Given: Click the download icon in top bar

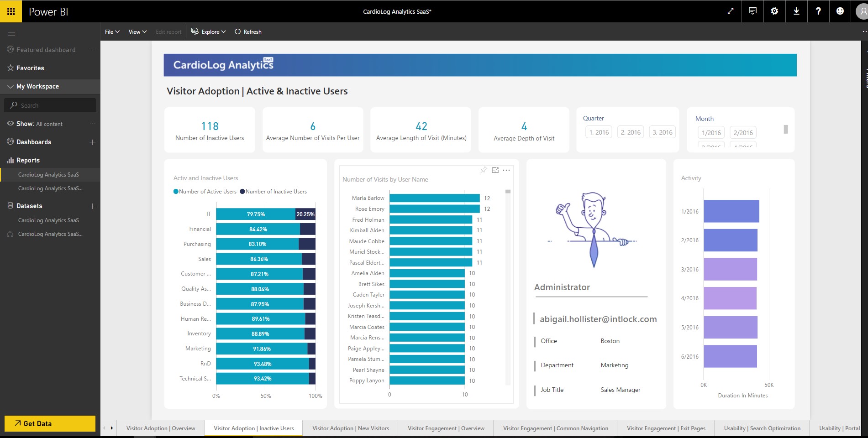Looking at the screenshot, I should click(796, 11).
